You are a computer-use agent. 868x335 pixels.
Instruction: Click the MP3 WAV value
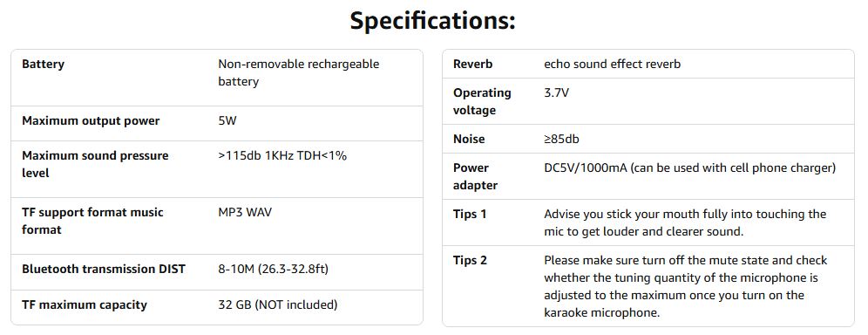[x=245, y=213]
